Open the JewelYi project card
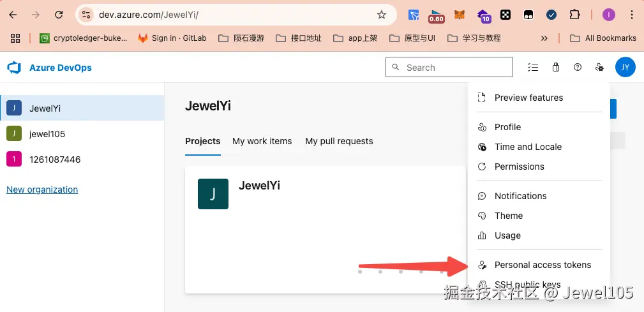Image resolution: width=644 pixels, height=312 pixels. pyautogui.click(x=326, y=230)
